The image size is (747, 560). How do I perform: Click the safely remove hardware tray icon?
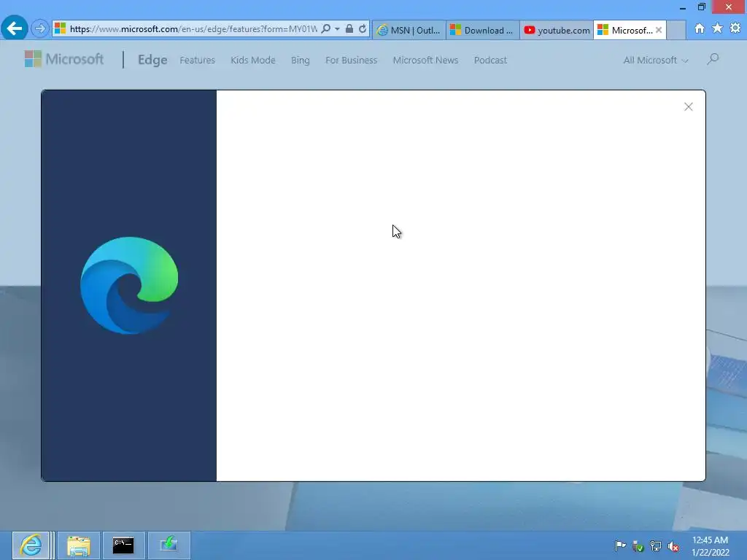pos(638,546)
